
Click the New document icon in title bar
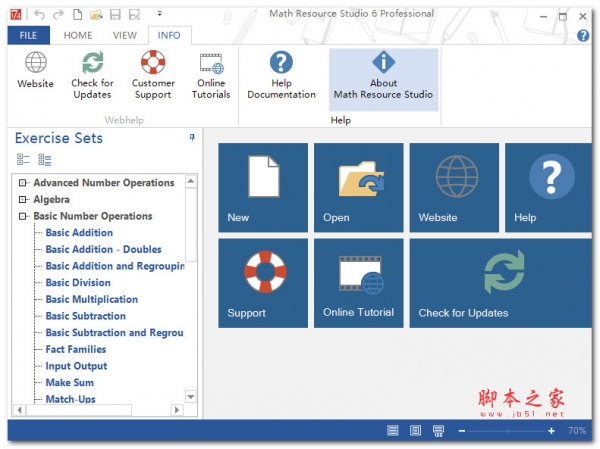point(77,15)
